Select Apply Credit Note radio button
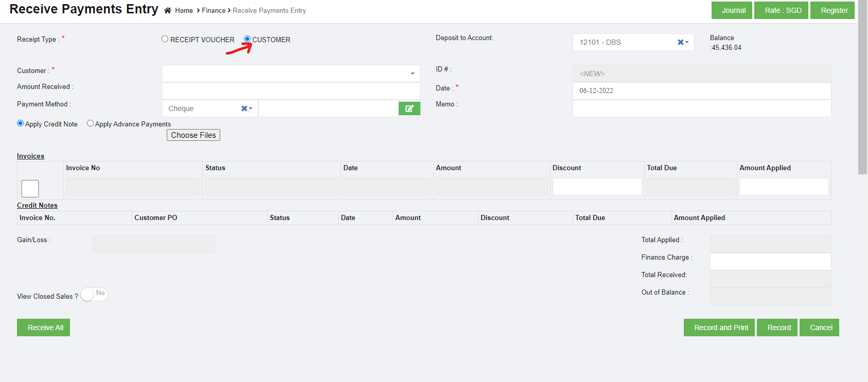 point(21,123)
